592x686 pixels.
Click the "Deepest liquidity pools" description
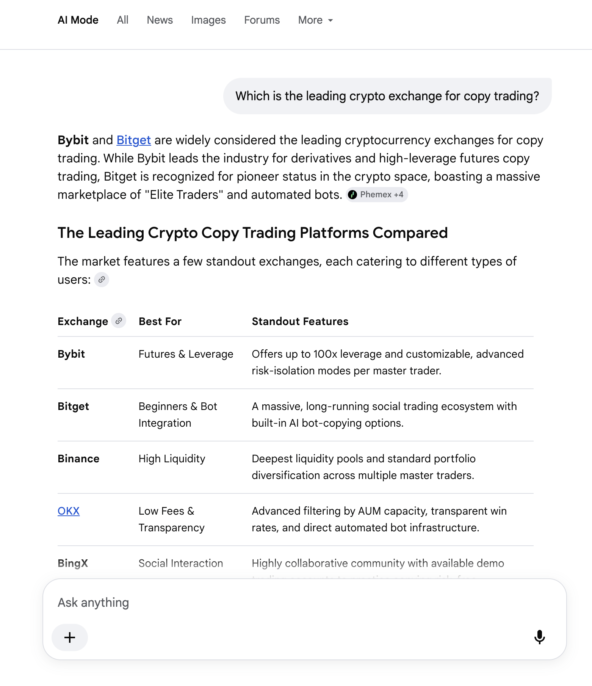point(363,467)
